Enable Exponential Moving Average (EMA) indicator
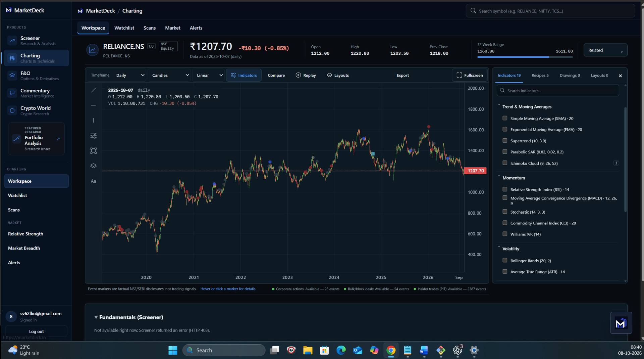The height and width of the screenshot is (359, 644). pyautogui.click(x=505, y=129)
